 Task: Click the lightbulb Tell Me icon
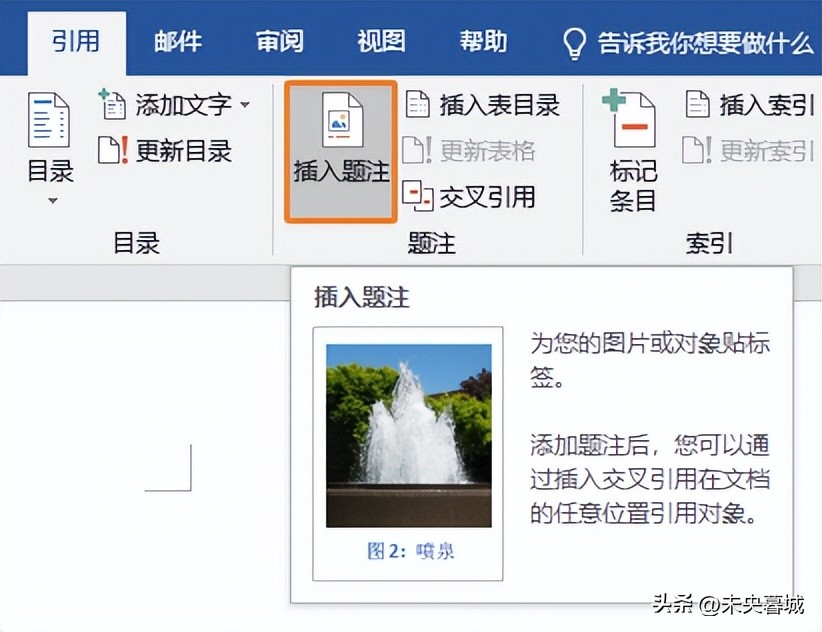click(574, 44)
